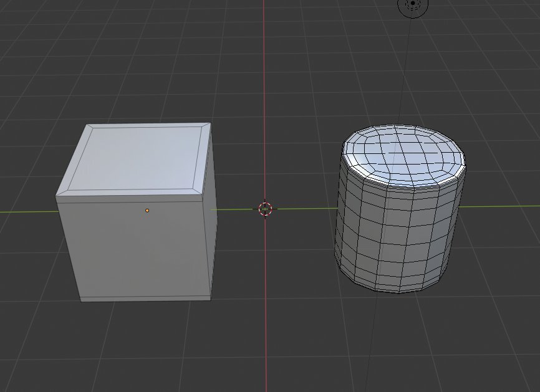The height and width of the screenshot is (392, 540).
Task: Click the cube's orange origin dot
Action: tap(147, 210)
